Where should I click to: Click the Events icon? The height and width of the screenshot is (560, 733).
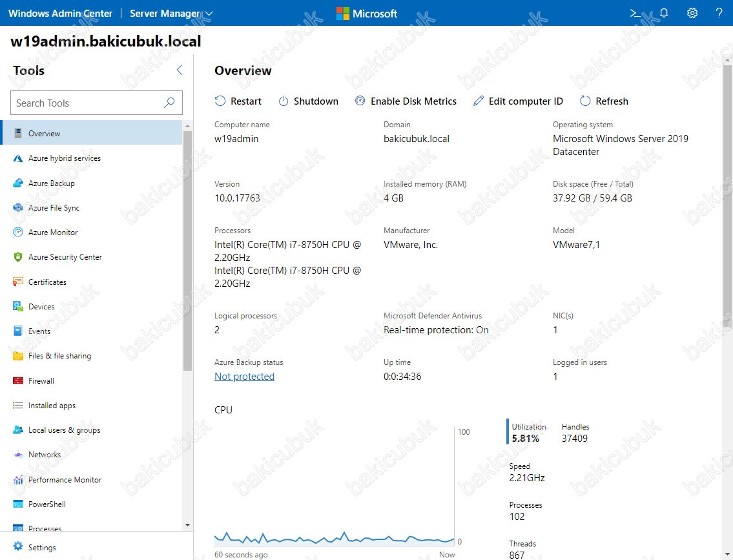point(18,331)
